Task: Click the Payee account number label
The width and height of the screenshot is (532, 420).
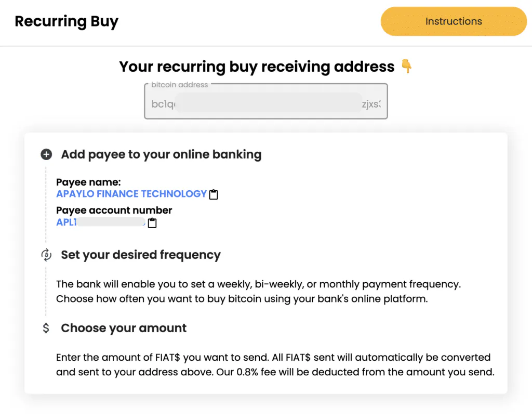Action: tap(114, 211)
